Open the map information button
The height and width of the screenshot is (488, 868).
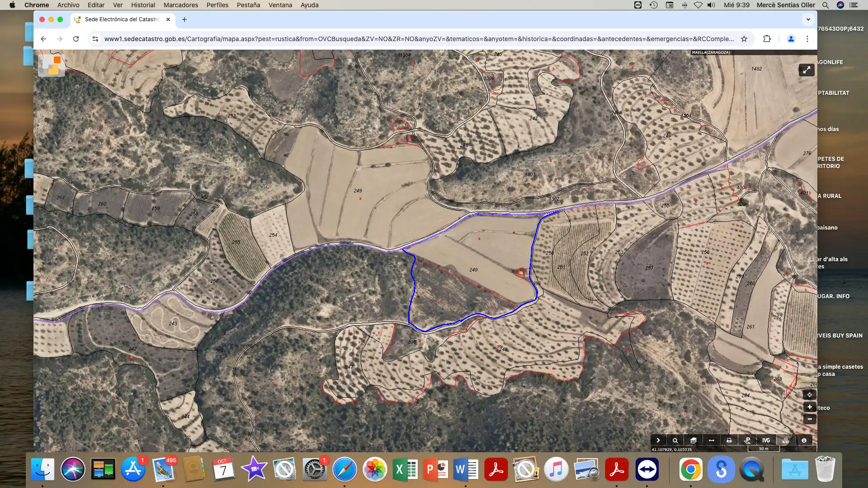pyautogui.click(x=804, y=440)
